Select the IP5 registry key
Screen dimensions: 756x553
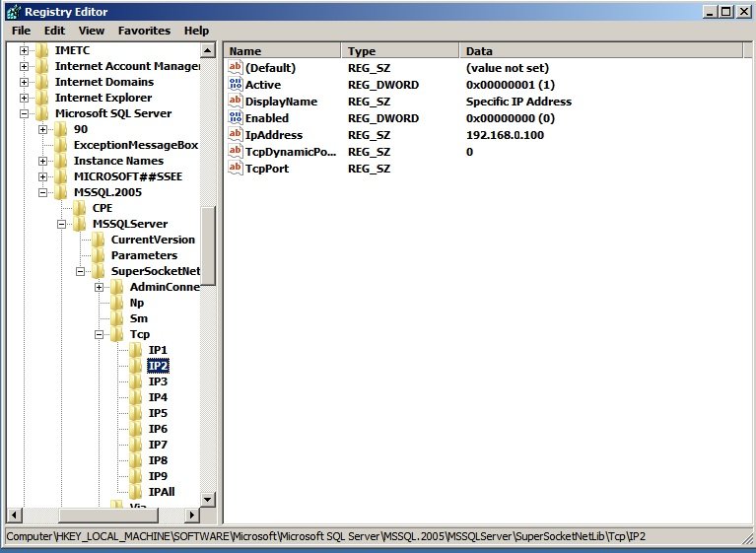point(158,413)
